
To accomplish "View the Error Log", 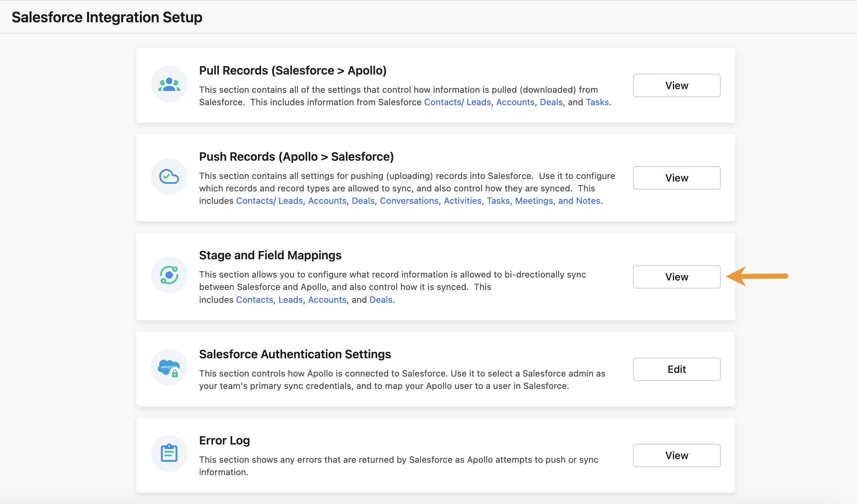I will (676, 455).
